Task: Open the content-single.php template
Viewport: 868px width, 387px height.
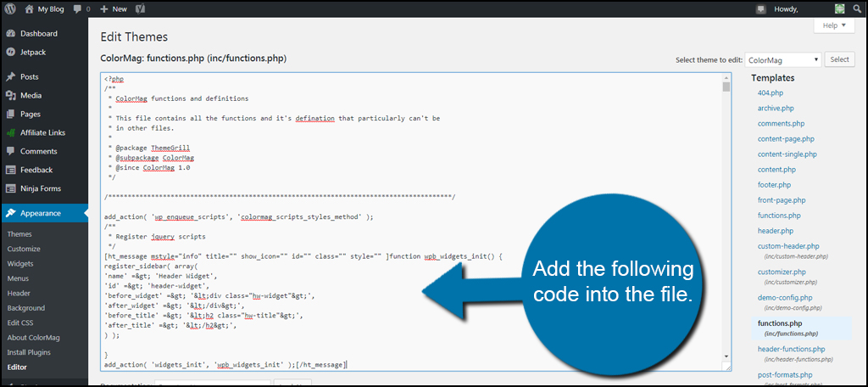Action: 787,154
